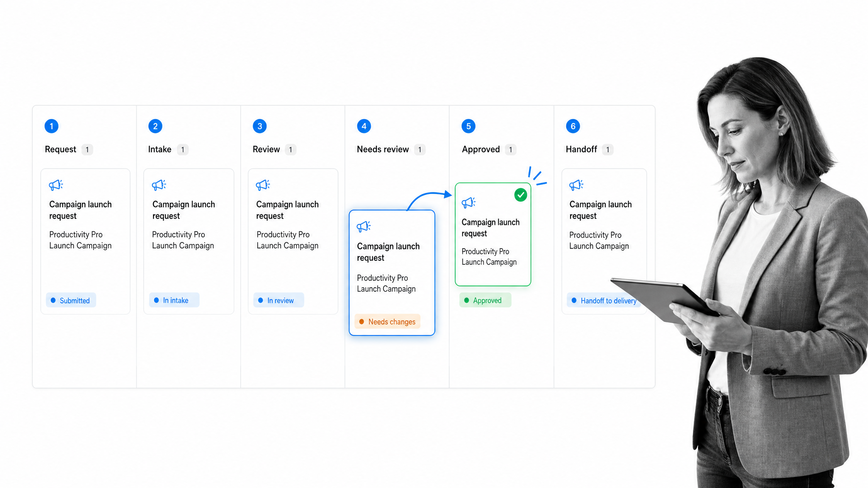The width and height of the screenshot is (868, 488).
Task: Select the Approved status badge
Action: pyautogui.click(x=485, y=300)
